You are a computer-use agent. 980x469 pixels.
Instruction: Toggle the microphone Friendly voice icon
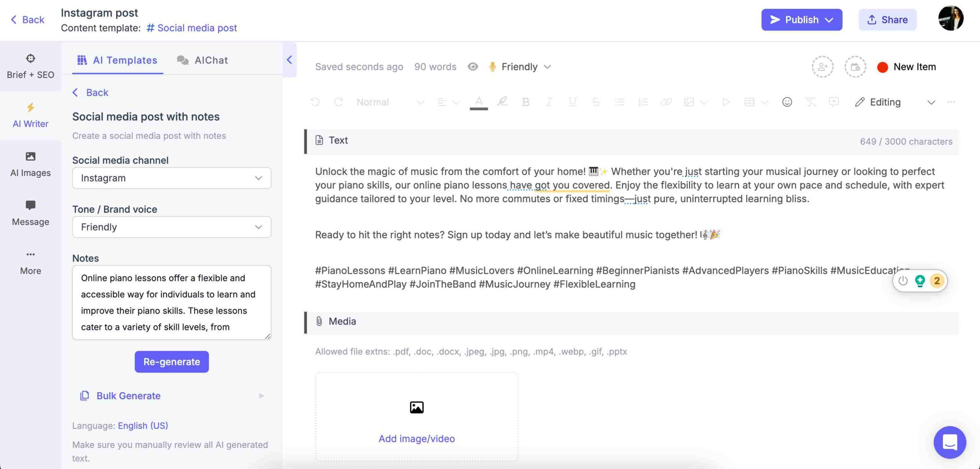[x=493, y=66]
